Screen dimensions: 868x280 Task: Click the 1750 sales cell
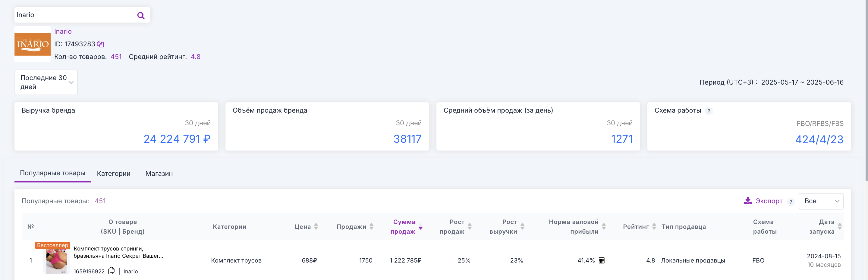point(366,260)
